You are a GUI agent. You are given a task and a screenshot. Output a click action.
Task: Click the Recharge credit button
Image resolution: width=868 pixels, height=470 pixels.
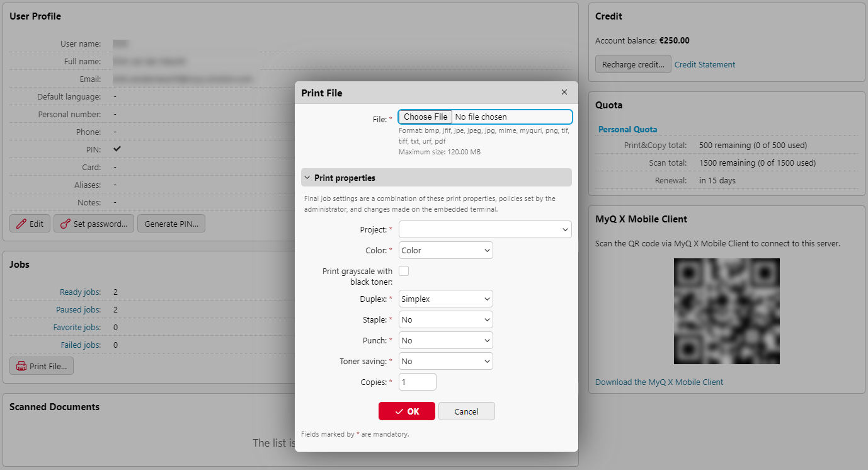pyautogui.click(x=633, y=64)
